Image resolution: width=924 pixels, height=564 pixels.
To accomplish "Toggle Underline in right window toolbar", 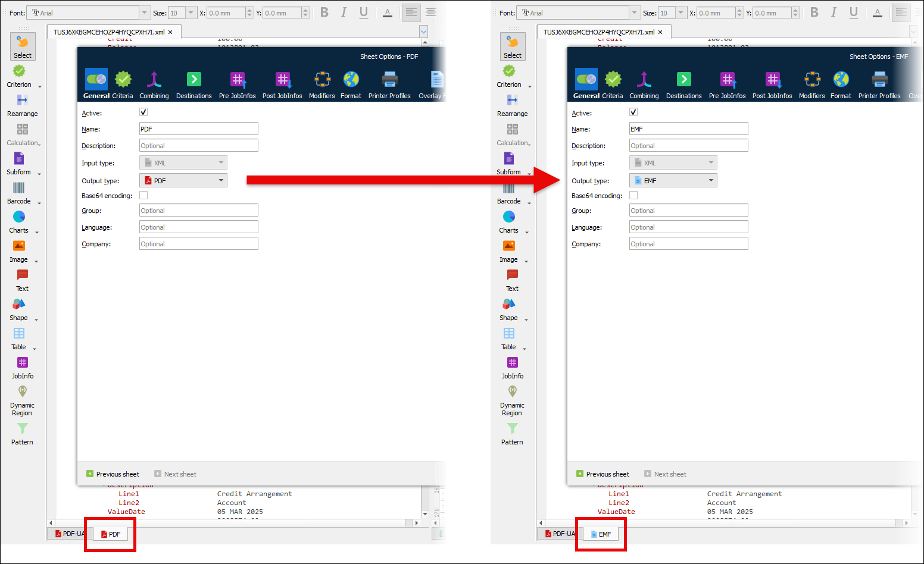I will tap(854, 12).
